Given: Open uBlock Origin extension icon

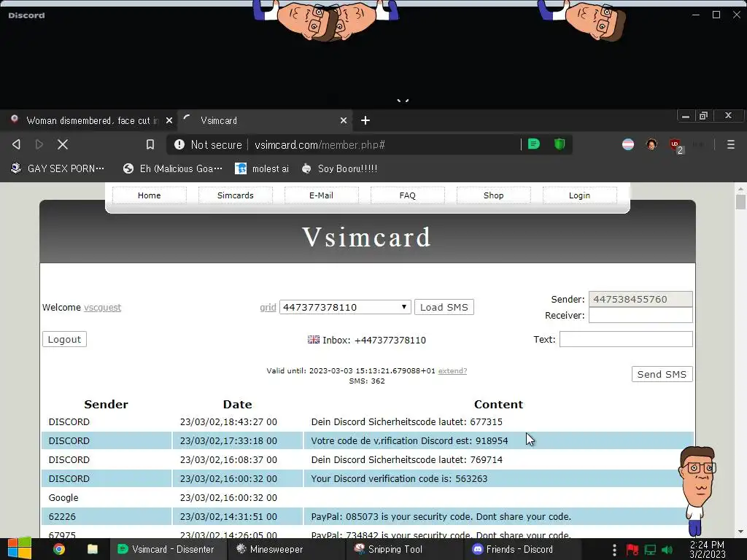Looking at the screenshot, I should coord(675,145).
